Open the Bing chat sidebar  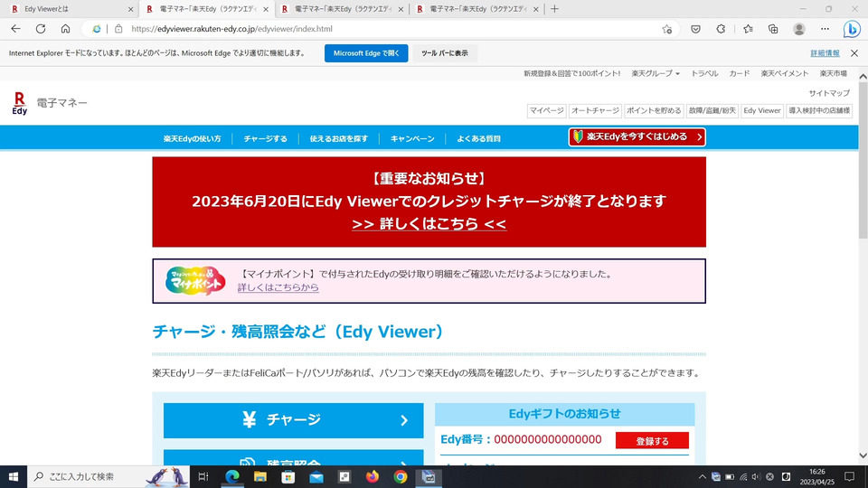(x=852, y=29)
